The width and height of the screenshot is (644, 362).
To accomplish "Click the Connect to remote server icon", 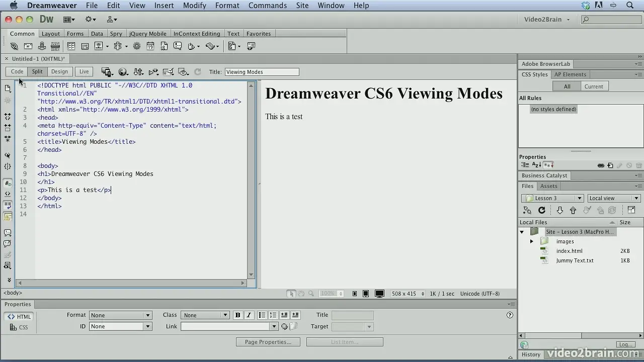I will click(527, 210).
